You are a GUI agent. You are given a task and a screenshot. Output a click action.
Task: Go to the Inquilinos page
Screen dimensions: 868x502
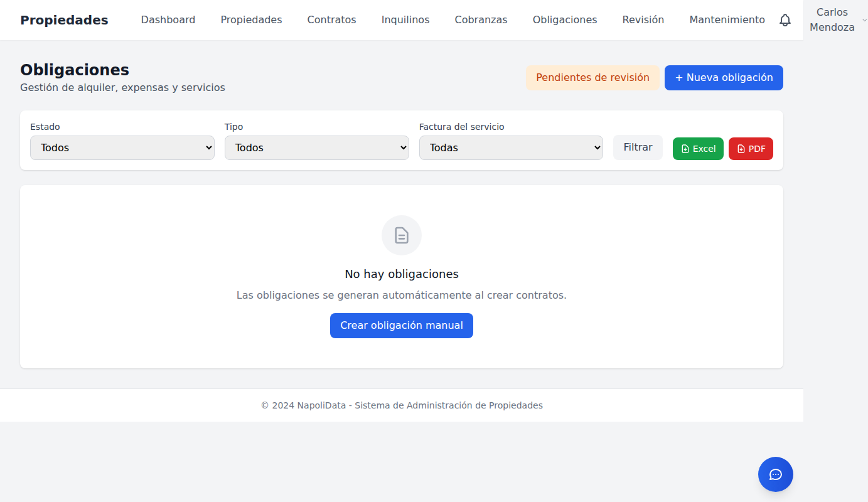coord(405,19)
